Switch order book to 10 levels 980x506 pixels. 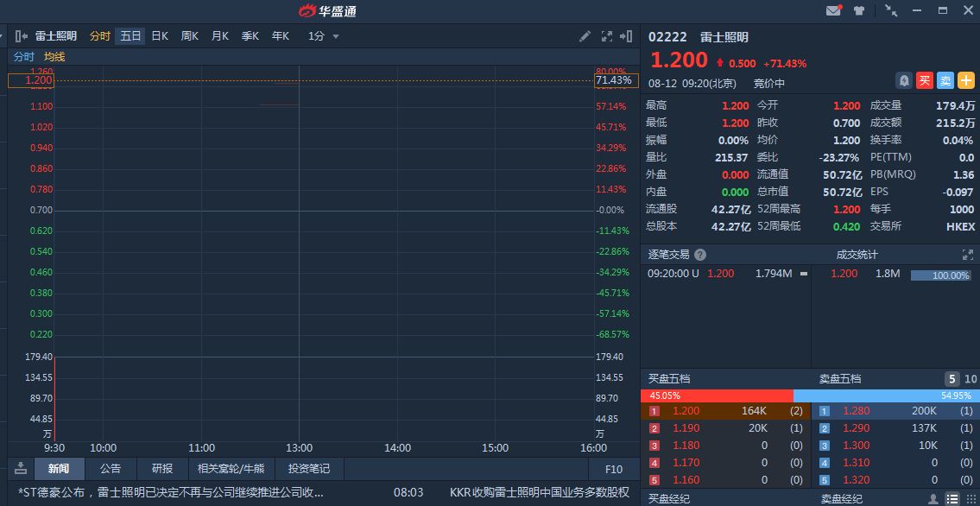coord(971,379)
